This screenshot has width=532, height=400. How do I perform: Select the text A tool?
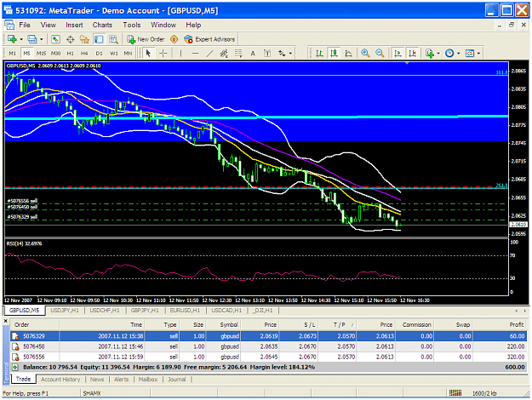pos(253,54)
